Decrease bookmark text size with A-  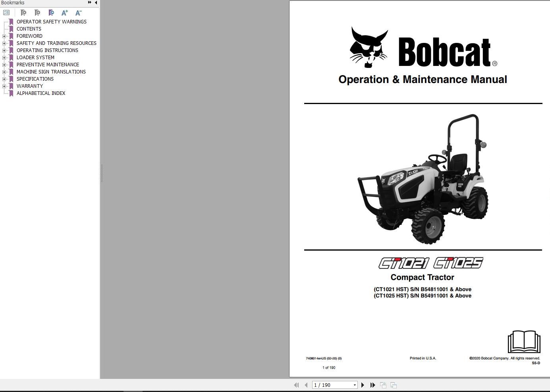tap(79, 13)
